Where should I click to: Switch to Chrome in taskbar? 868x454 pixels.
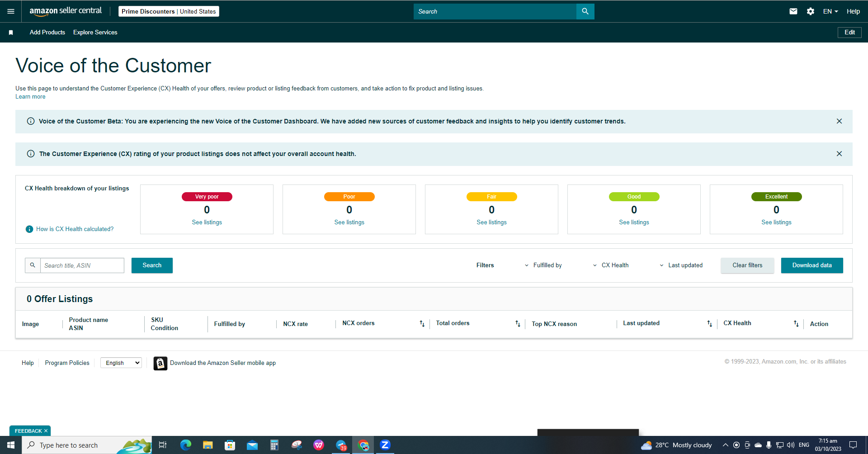[363, 445]
